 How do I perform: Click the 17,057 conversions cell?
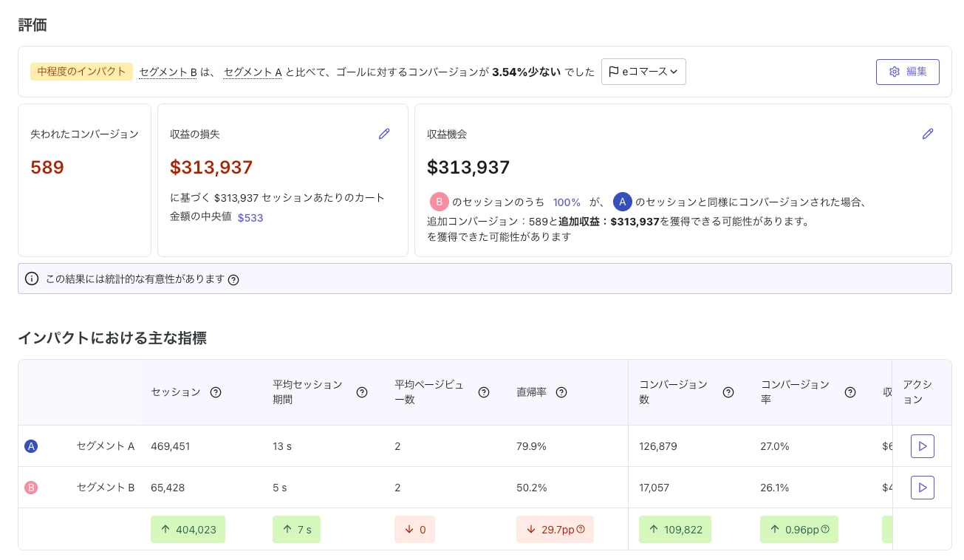(655, 488)
